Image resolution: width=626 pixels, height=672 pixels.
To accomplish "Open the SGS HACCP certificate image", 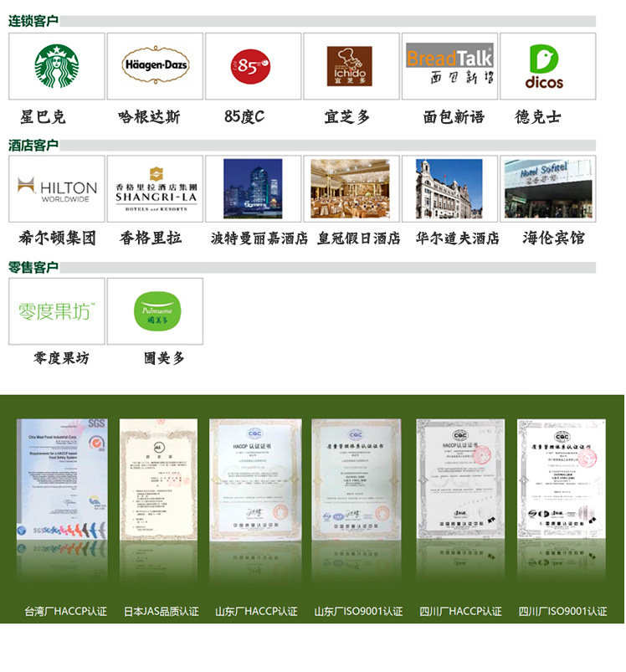I will click(x=62, y=480).
